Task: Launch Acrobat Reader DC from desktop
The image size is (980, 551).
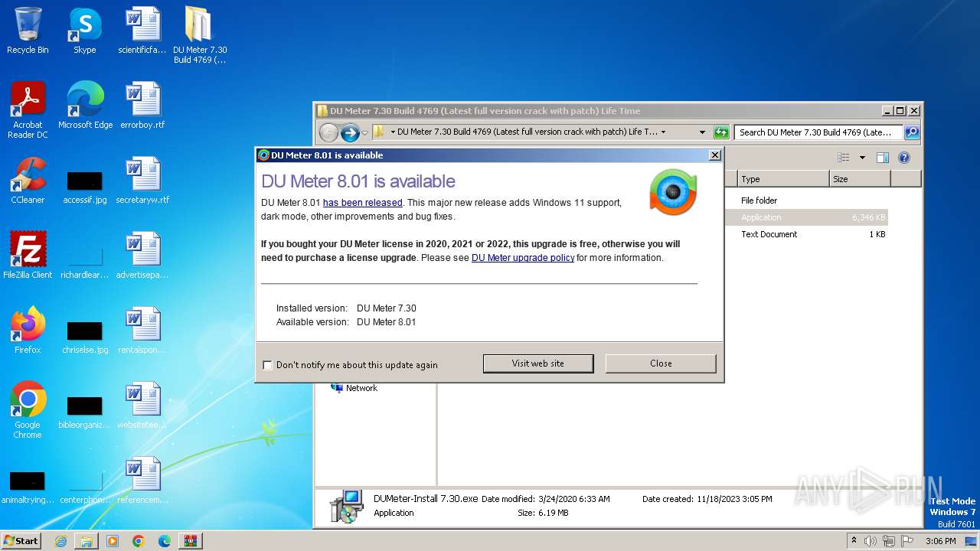Action: click(x=28, y=110)
